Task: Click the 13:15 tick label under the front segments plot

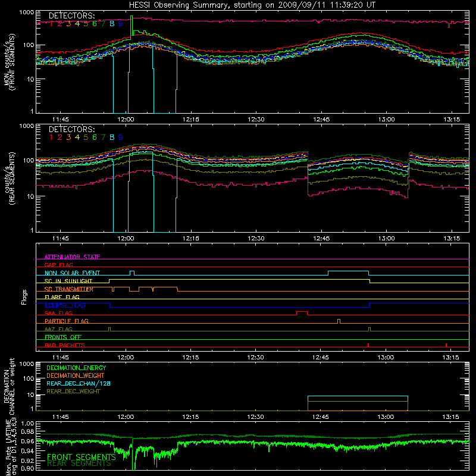Action: 452,120
